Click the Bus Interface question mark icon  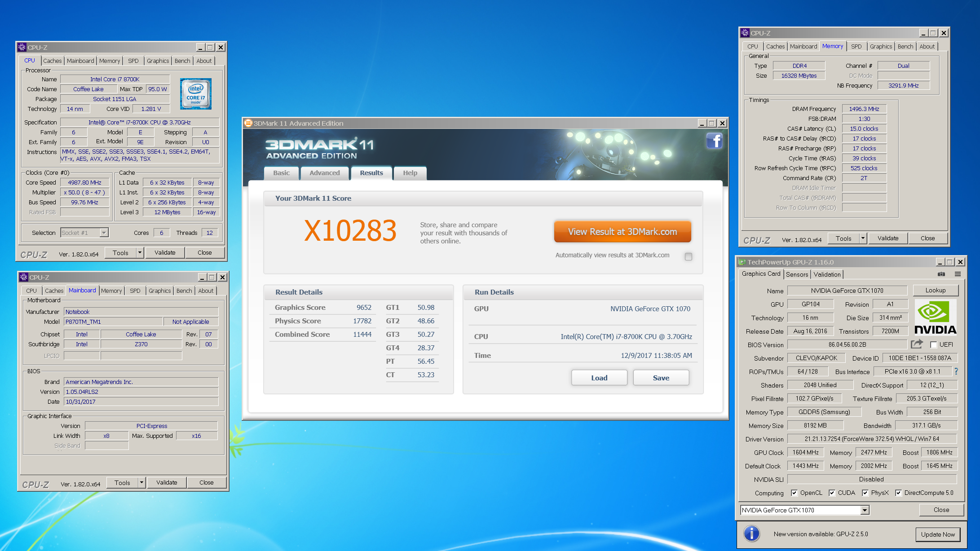pyautogui.click(x=956, y=371)
